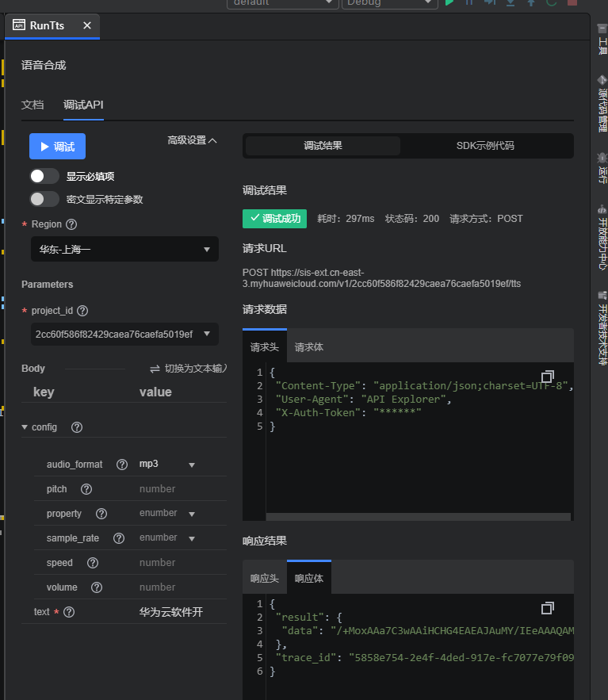608x700 pixels.
Task: Open 开发者技术支持 in right sidebar
Action: 602,328
